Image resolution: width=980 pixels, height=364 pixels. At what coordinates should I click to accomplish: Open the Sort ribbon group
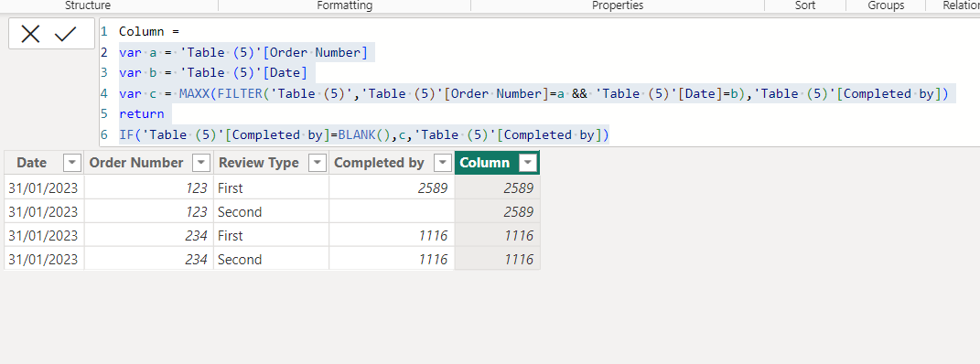805,5
